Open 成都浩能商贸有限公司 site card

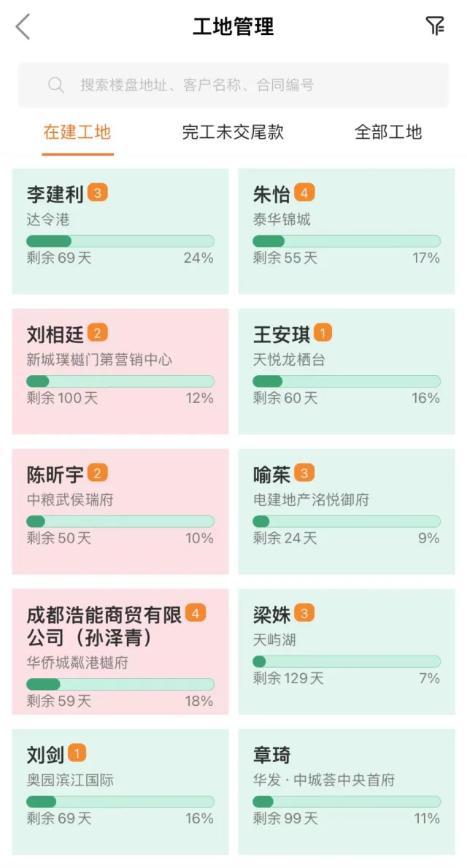pyautogui.click(x=120, y=652)
